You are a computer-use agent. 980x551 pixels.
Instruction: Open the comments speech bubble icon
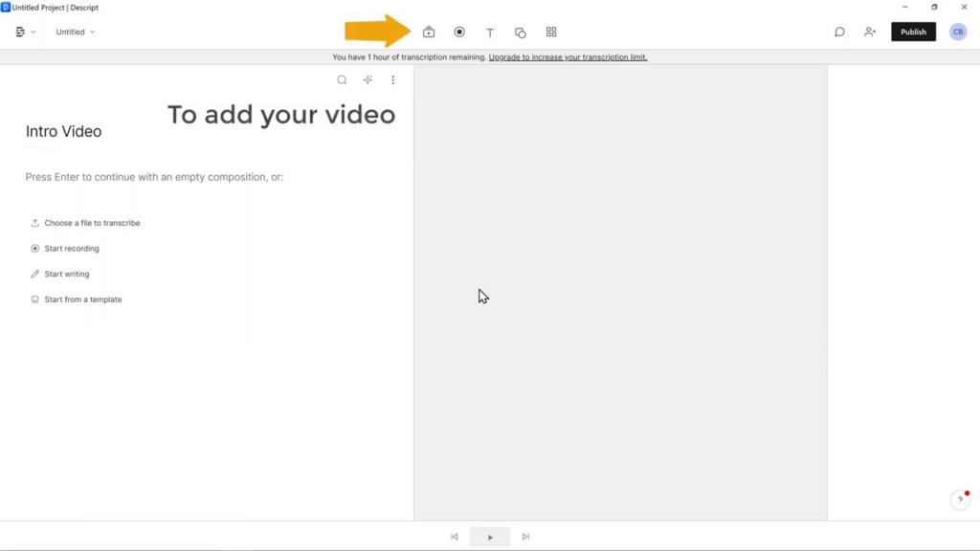(x=839, y=32)
